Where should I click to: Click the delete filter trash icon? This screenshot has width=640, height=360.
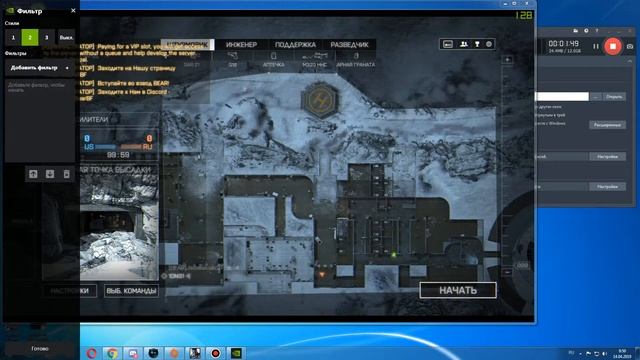point(67,174)
